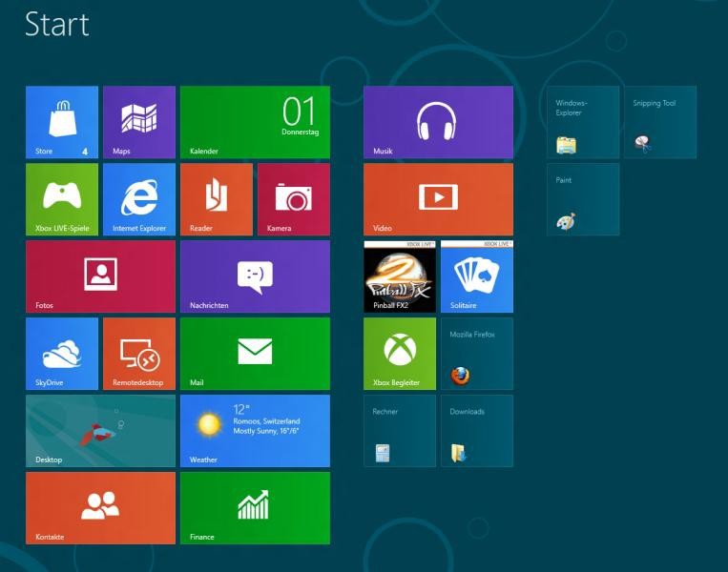
Task: Launch Internet Explorer tile
Action: (x=139, y=199)
